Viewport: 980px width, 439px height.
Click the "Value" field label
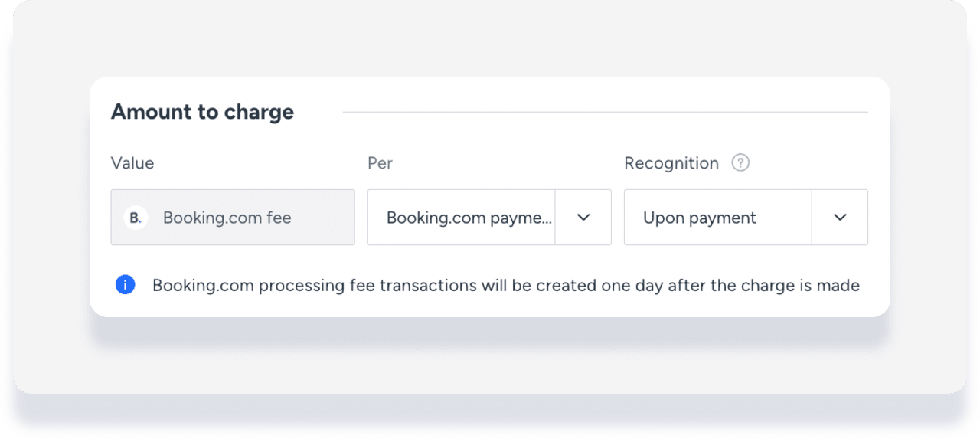[132, 163]
